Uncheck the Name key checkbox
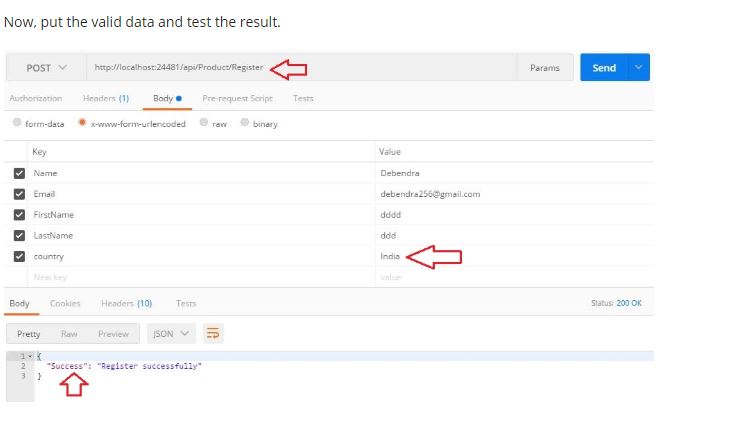The image size is (755, 424). pyautogui.click(x=19, y=173)
